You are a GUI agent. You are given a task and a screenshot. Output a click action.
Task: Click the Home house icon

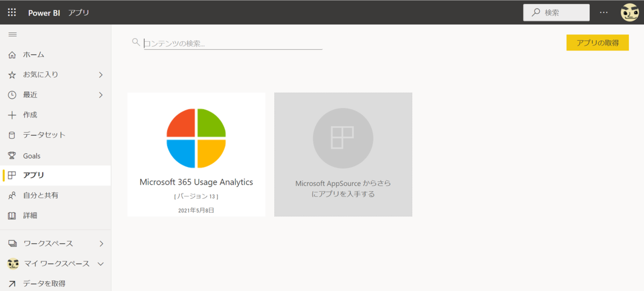pyautogui.click(x=12, y=55)
